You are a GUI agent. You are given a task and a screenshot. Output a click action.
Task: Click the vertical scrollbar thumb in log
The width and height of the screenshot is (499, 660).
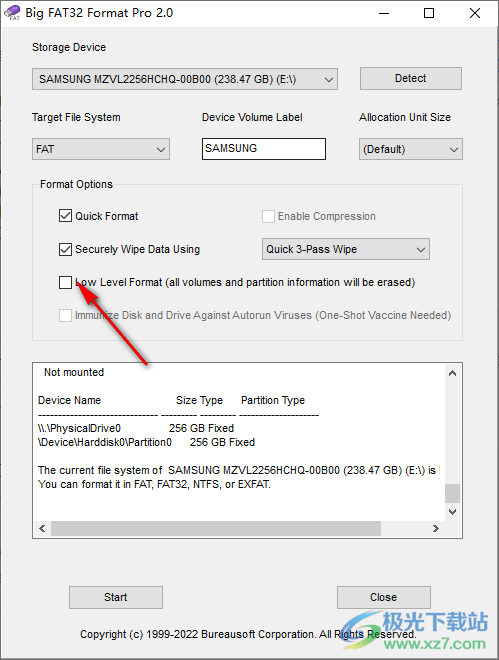[x=452, y=493]
